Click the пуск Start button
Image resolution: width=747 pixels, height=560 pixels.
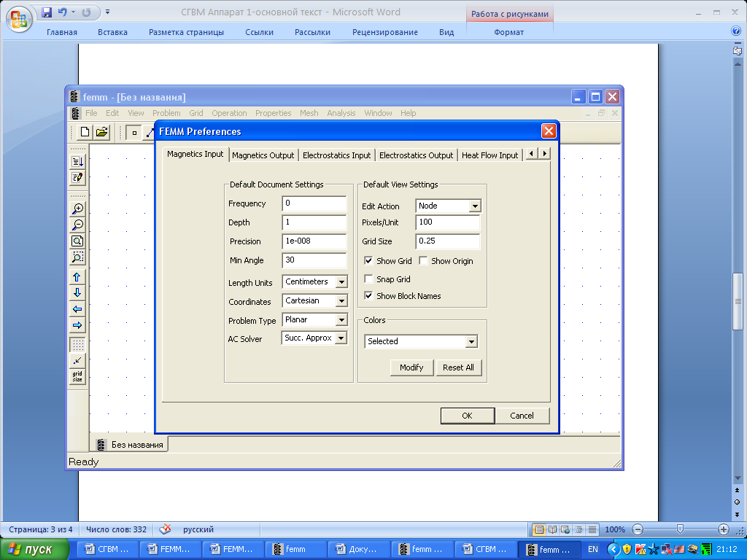click(35, 550)
